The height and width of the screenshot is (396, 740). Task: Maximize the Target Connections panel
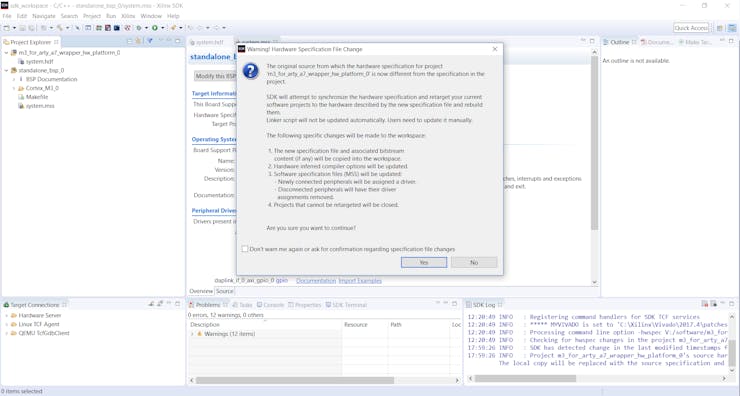point(178,304)
